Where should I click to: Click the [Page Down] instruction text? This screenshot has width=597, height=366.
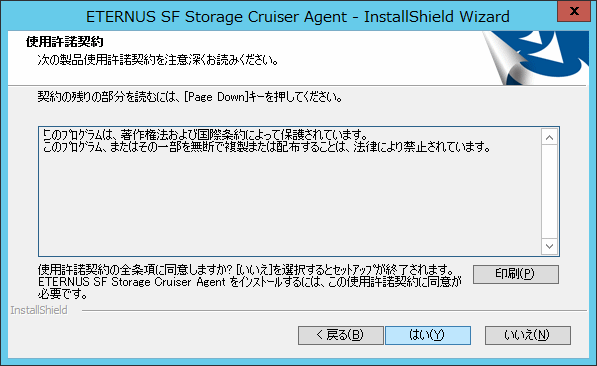(190, 97)
